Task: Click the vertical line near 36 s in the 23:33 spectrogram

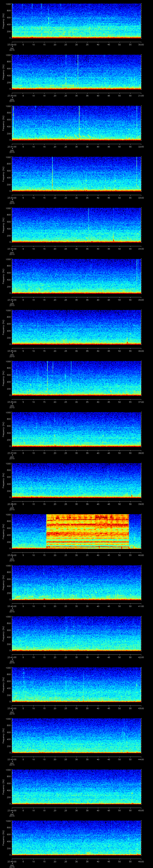Action: 88,219
